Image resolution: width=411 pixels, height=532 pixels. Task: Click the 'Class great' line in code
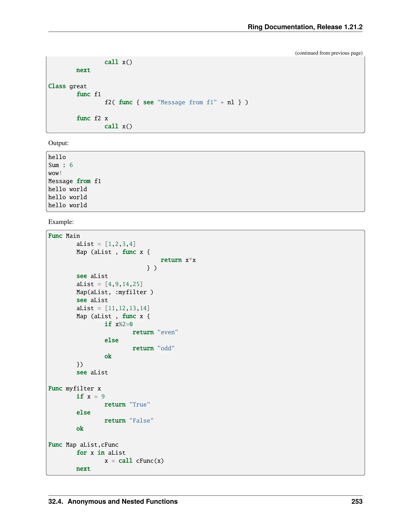tap(67, 86)
